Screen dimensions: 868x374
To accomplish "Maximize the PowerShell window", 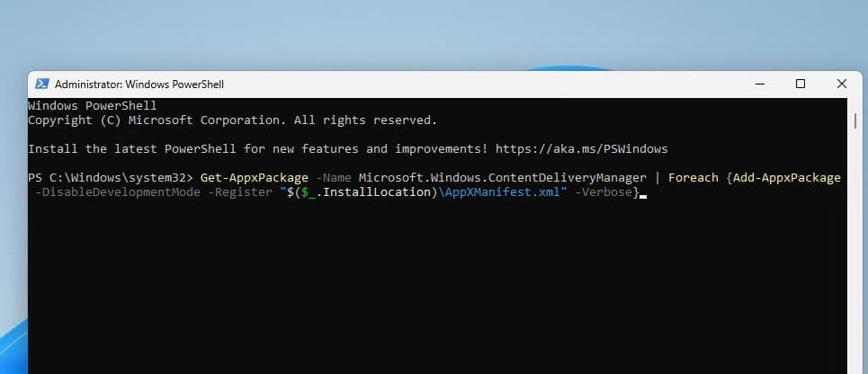I will click(801, 84).
